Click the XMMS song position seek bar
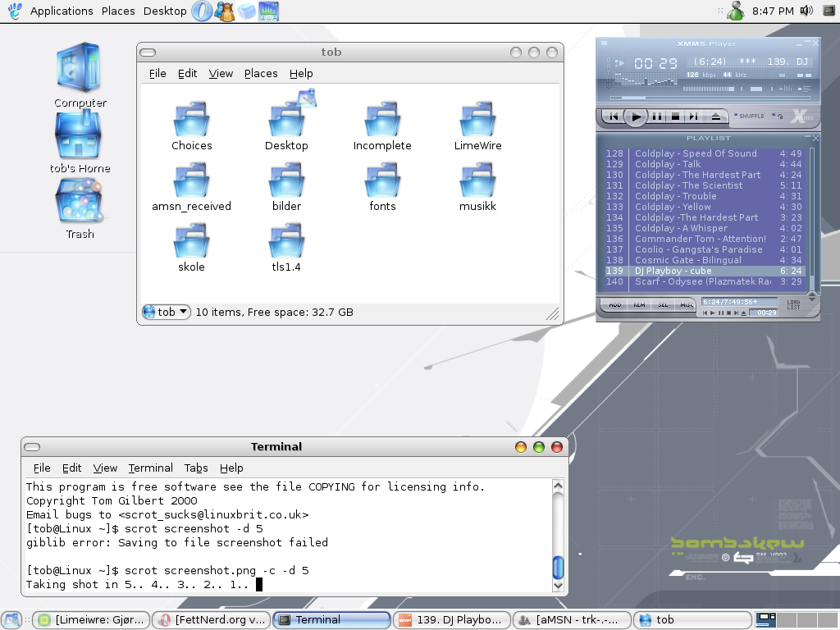This screenshot has height=630, width=840. click(710, 98)
